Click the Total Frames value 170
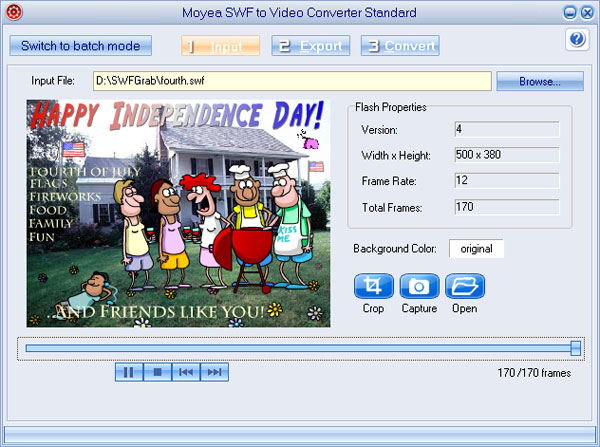Image resolution: width=600 pixels, height=447 pixels. point(507,207)
